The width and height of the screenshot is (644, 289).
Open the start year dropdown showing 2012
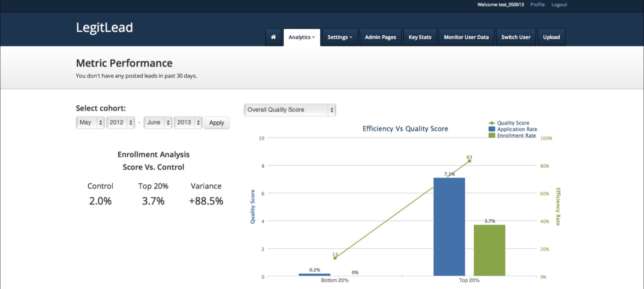pyautogui.click(x=120, y=123)
